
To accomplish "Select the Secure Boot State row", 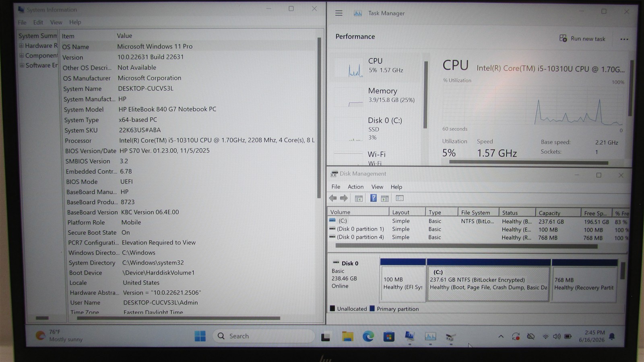I will [x=191, y=232].
